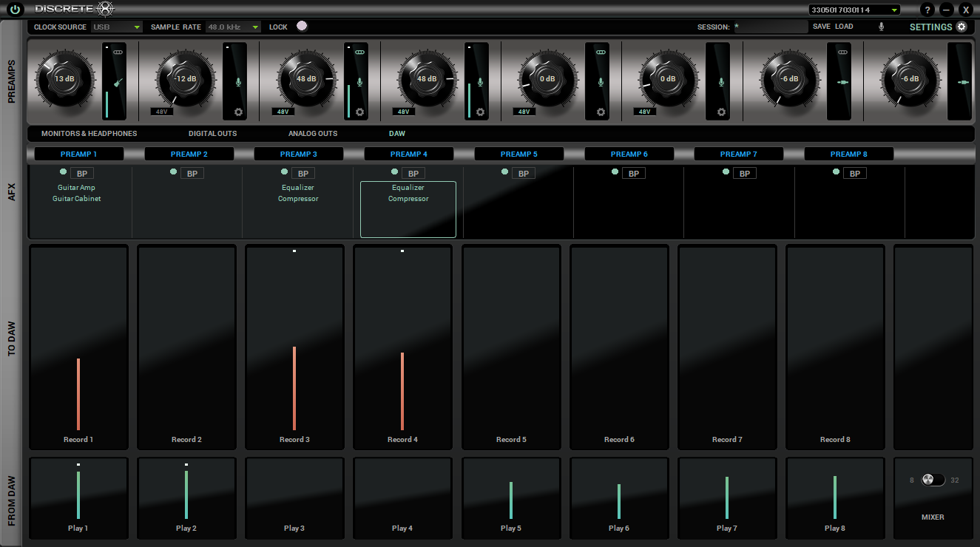Click the Play 7 channel strip

[x=727, y=499]
